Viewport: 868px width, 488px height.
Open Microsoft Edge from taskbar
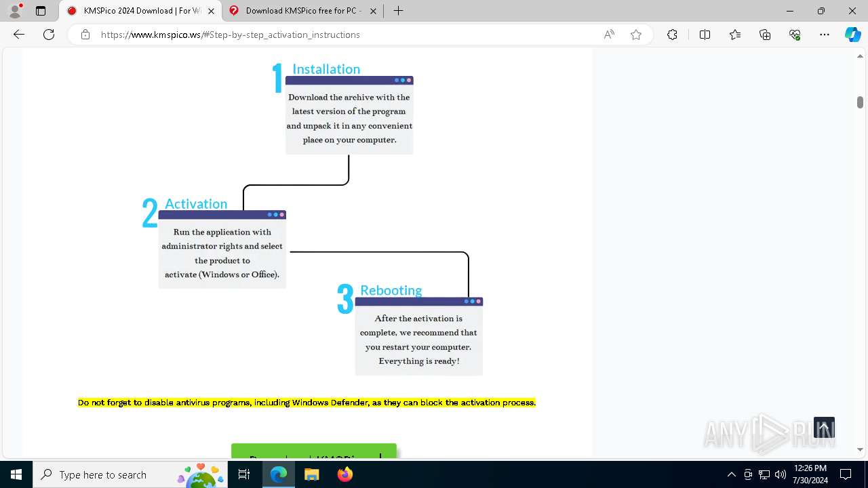pyautogui.click(x=279, y=474)
